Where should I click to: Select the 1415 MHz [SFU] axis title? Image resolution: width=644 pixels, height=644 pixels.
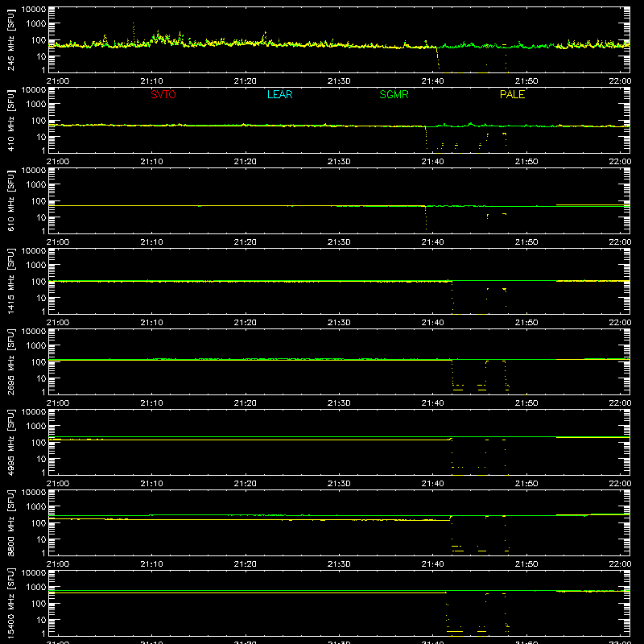(11, 281)
